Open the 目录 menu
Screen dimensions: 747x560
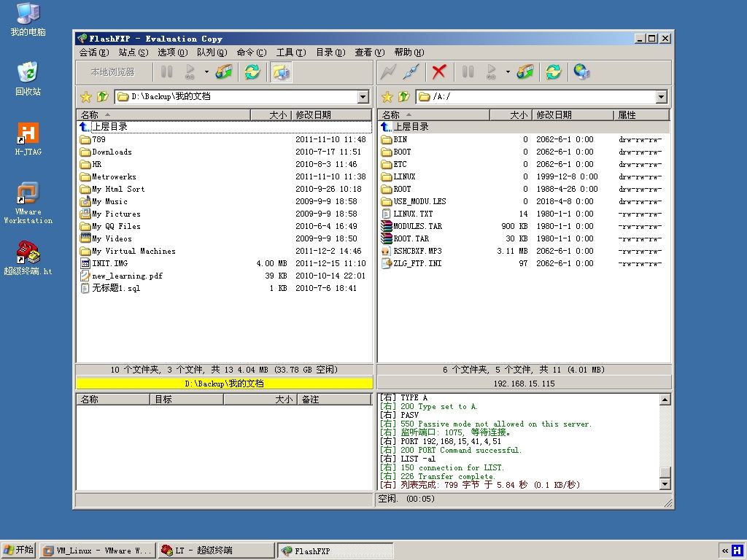tap(330, 52)
